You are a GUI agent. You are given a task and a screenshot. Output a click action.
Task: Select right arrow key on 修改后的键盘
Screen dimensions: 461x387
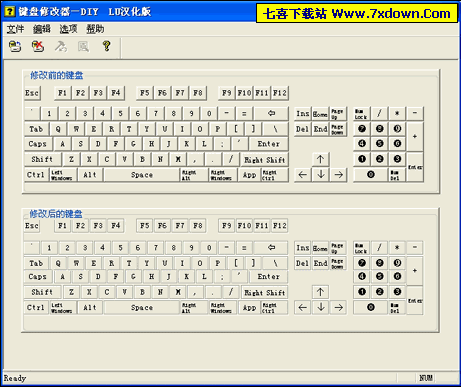(x=339, y=307)
